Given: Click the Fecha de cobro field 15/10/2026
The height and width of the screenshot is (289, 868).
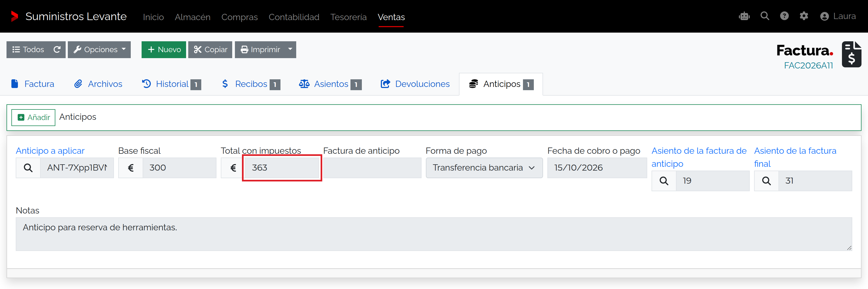Looking at the screenshot, I should point(597,168).
